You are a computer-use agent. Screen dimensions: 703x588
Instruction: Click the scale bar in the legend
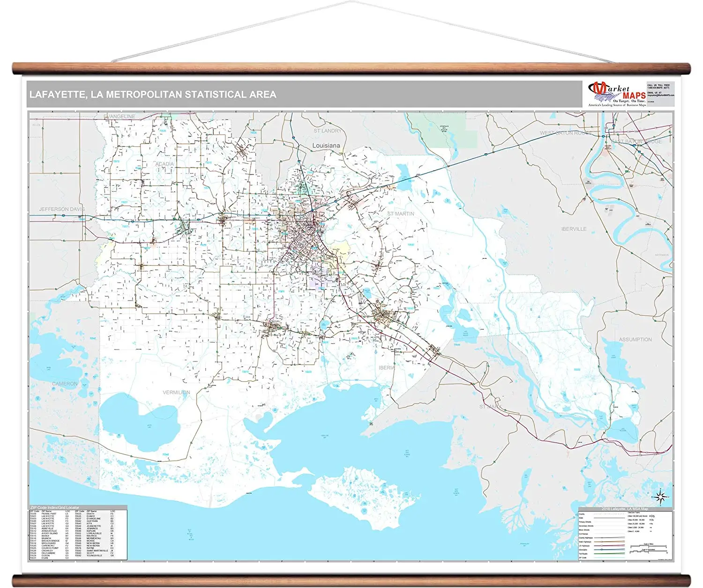tap(648, 547)
